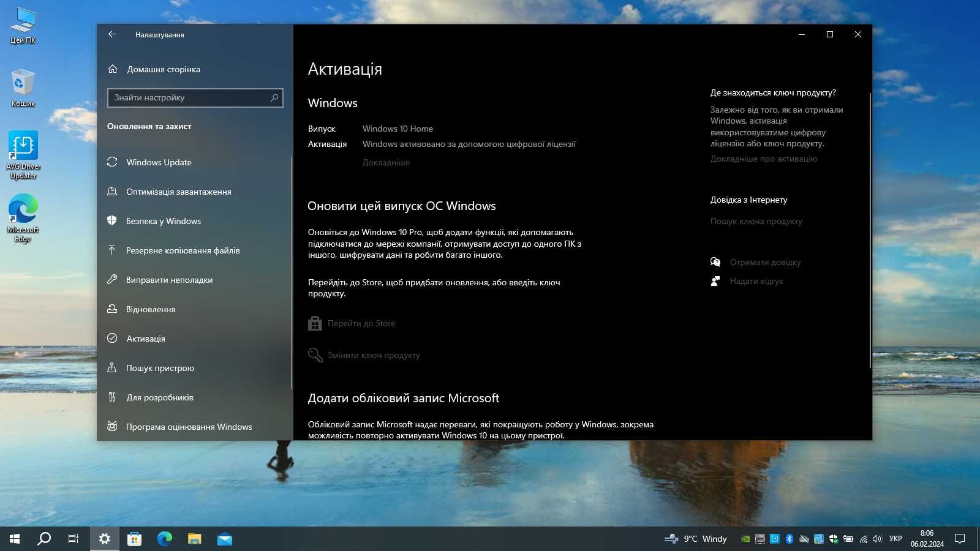Screen dimensions: 980x551
Task: Click the key icon for product key change
Action: click(315, 355)
